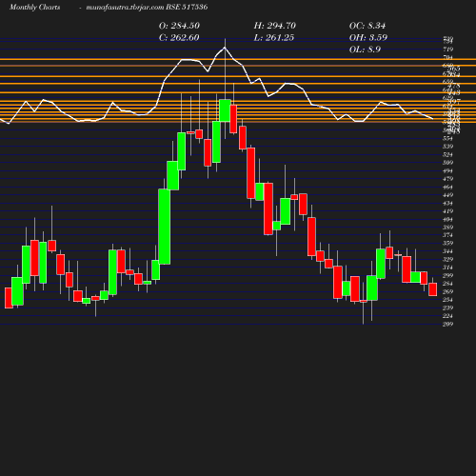The image size is (476, 476).
Task: Click the 239 price axis label
Action: pyautogui.click(x=447, y=307)
